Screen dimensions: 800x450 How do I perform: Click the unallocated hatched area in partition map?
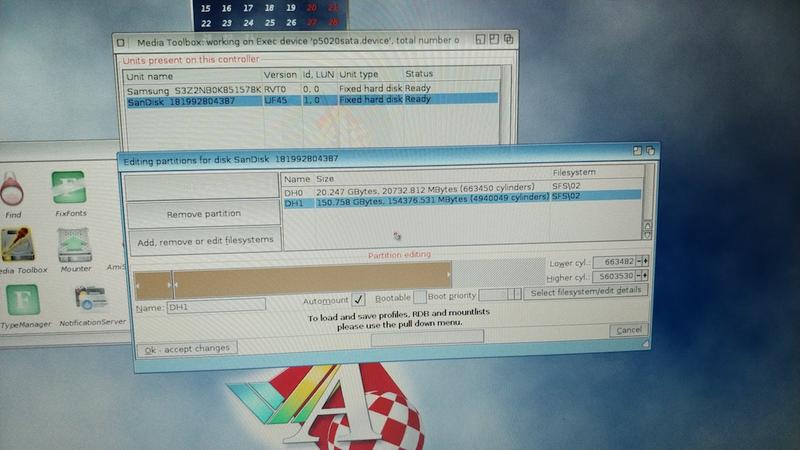[499, 271]
